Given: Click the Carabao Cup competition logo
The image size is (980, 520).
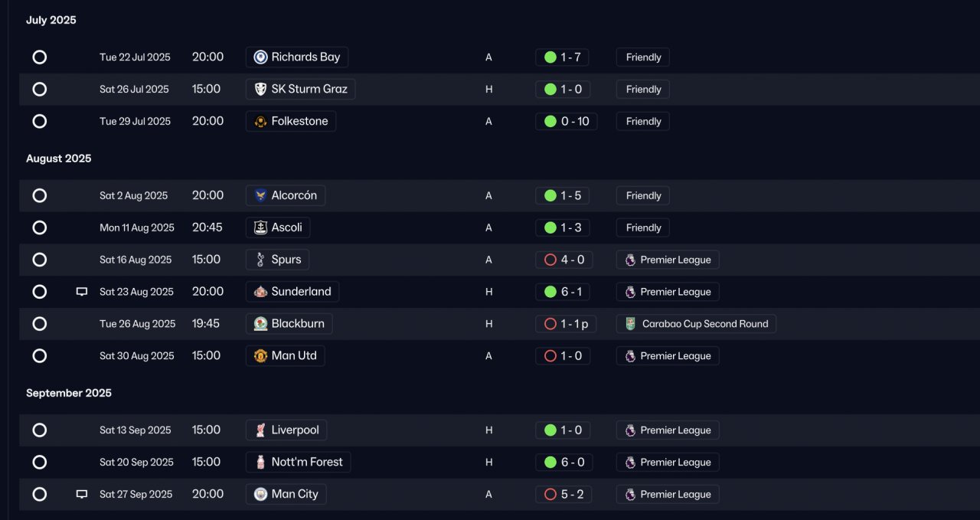Looking at the screenshot, I should coord(630,324).
